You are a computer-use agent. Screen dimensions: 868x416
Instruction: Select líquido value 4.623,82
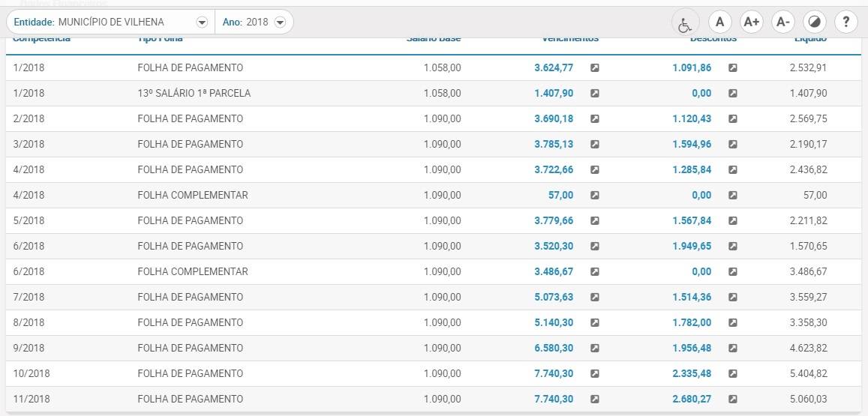808,348
